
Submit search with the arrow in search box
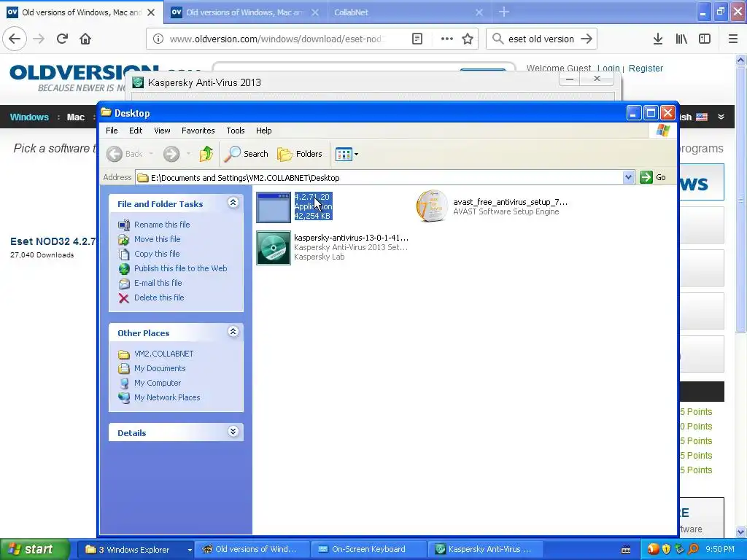coord(587,39)
